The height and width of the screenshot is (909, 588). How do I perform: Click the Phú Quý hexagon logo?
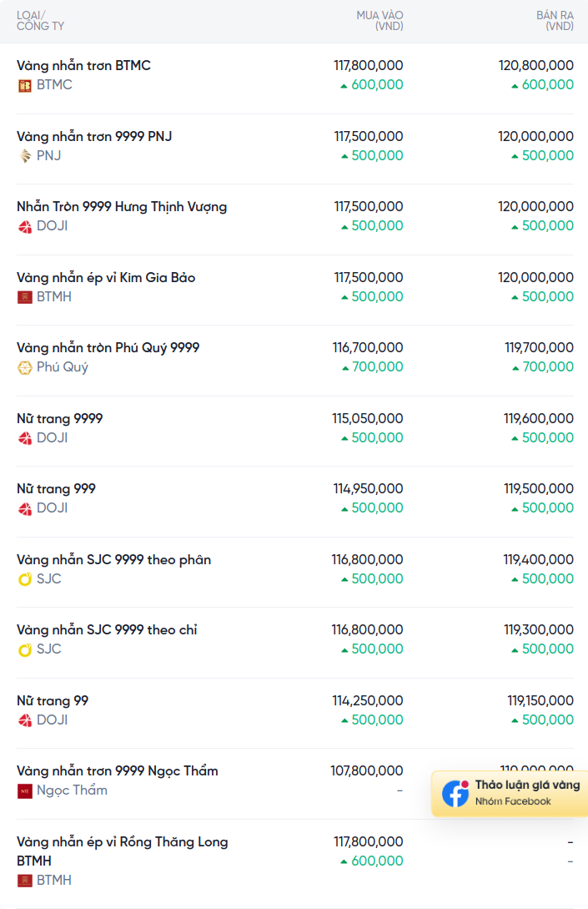[x=25, y=367]
